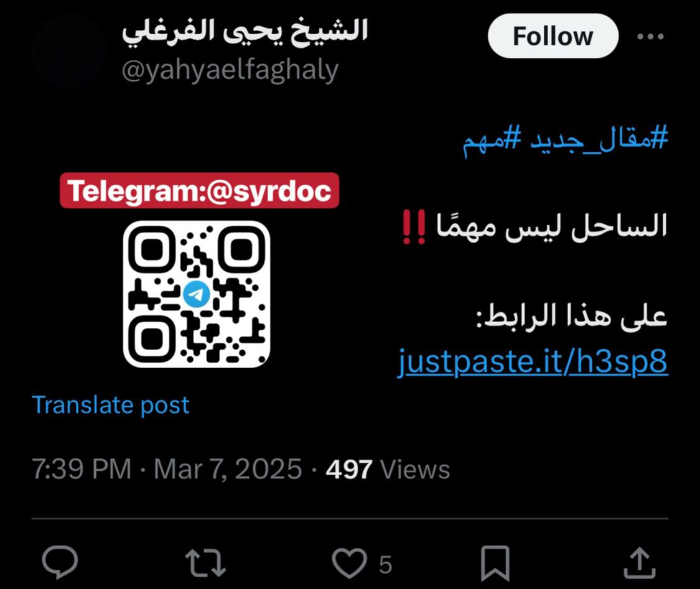This screenshot has width=700, height=589.
Task: Open the share upload icon
Action: [639, 563]
